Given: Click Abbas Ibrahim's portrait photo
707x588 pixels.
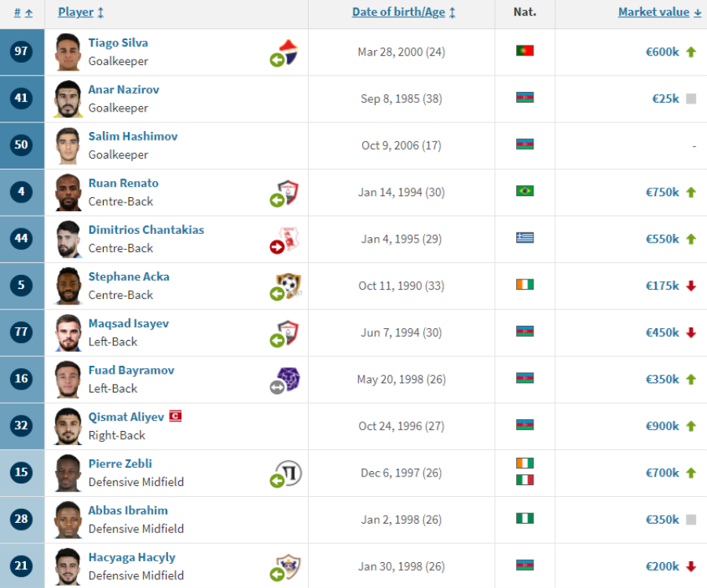Looking at the screenshot, I should (x=68, y=520).
